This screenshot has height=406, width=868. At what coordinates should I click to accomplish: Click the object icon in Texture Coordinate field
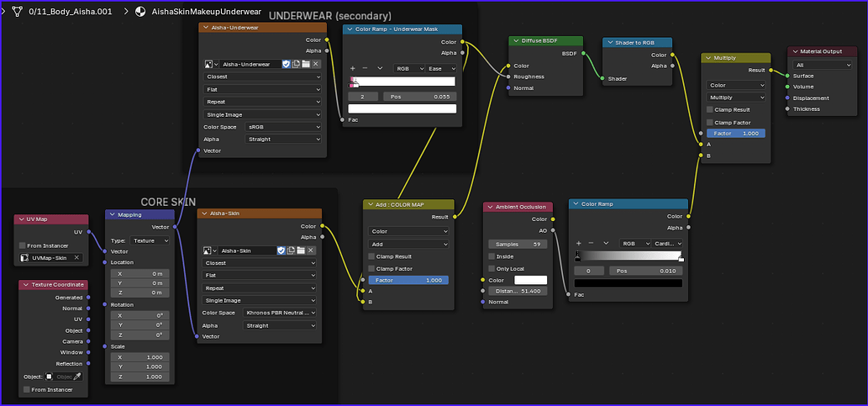point(50,377)
